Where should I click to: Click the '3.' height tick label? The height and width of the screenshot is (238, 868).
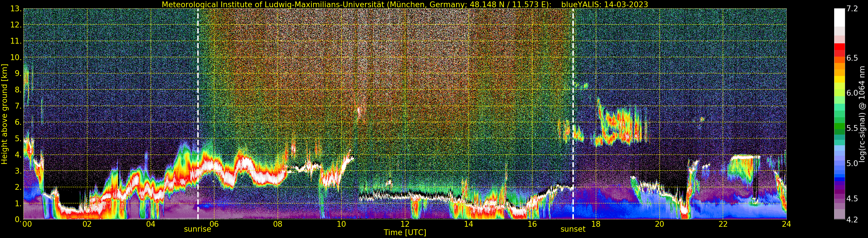(18, 171)
